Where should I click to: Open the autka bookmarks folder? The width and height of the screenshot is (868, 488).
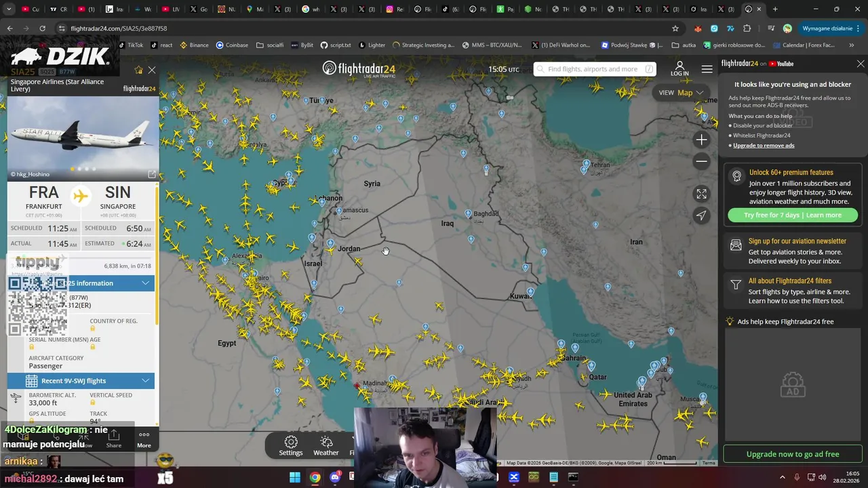tap(684, 45)
